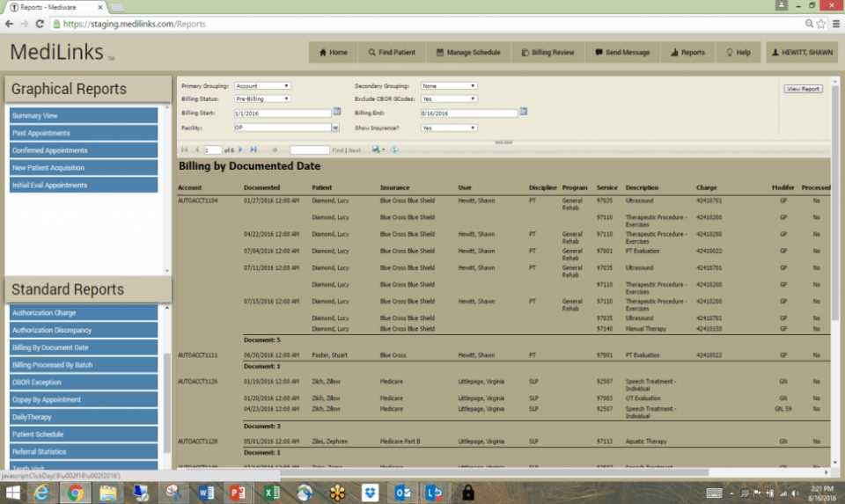
Task: Open the Billing End calendar picker
Action: (x=523, y=112)
